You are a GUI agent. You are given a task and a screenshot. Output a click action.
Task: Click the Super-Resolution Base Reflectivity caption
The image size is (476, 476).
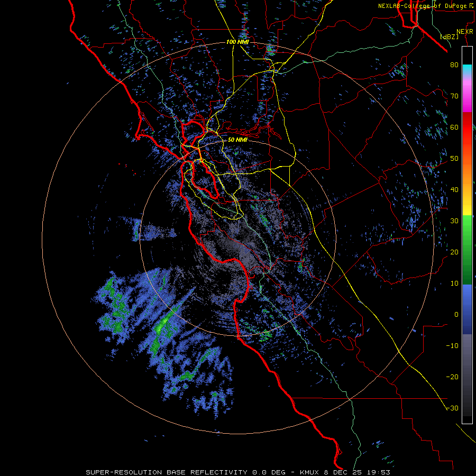(x=237, y=472)
